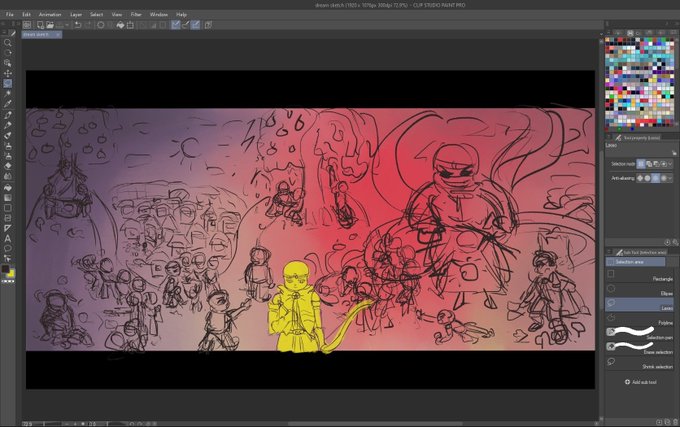Select the Eraser tool in toolbox
This screenshot has width=680, height=427.
[x=7, y=166]
